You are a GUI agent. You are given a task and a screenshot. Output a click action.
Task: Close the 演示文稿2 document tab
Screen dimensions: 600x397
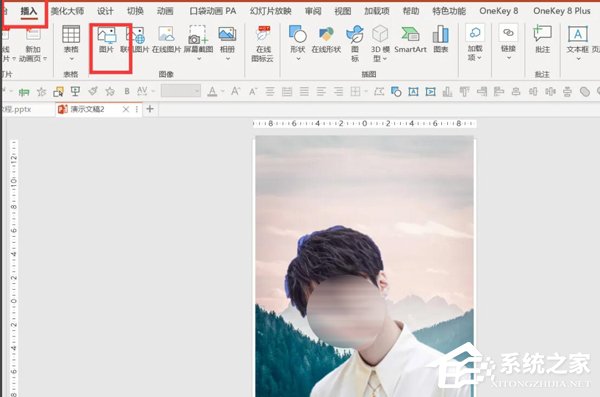pyautogui.click(x=126, y=109)
